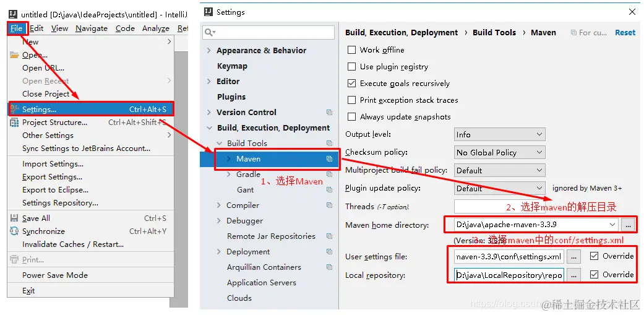The height and width of the screenshot is (315, 644).
Task: Select Keymap in settings tree
Action: pos(232,66)
